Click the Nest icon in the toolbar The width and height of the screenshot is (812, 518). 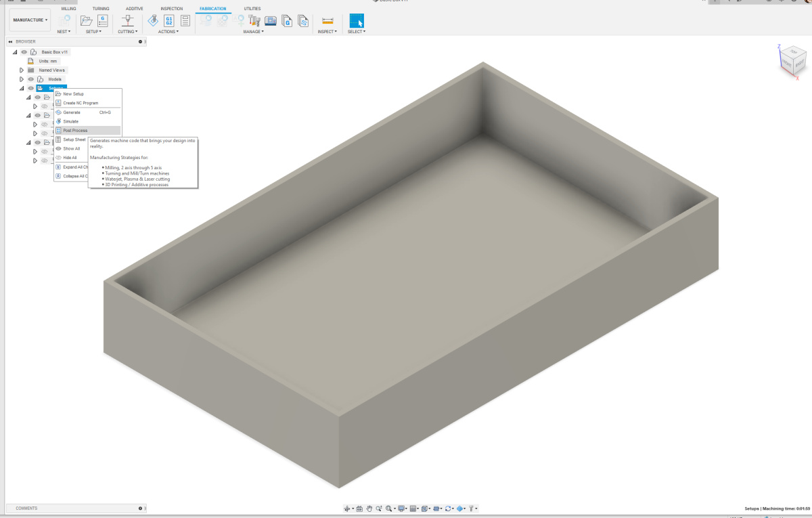click(x=64, y=20)
